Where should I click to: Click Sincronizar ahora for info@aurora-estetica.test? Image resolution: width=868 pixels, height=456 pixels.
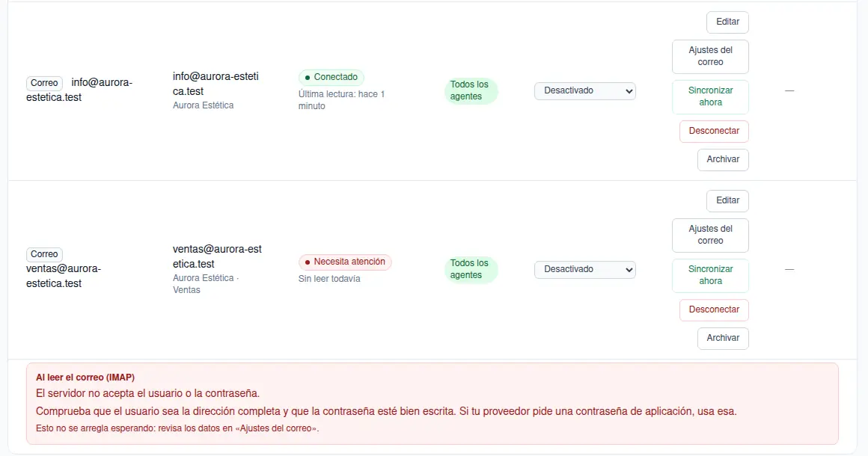point(710,96)
